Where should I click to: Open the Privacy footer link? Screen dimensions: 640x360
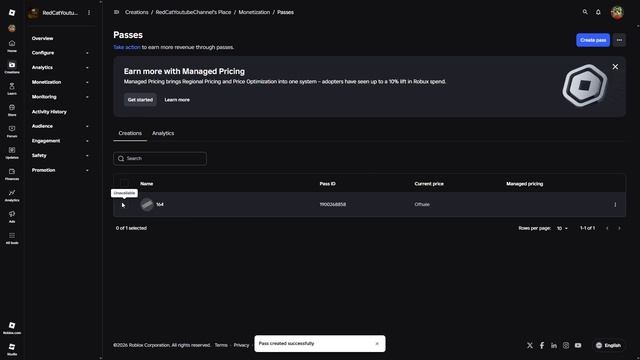241,345
